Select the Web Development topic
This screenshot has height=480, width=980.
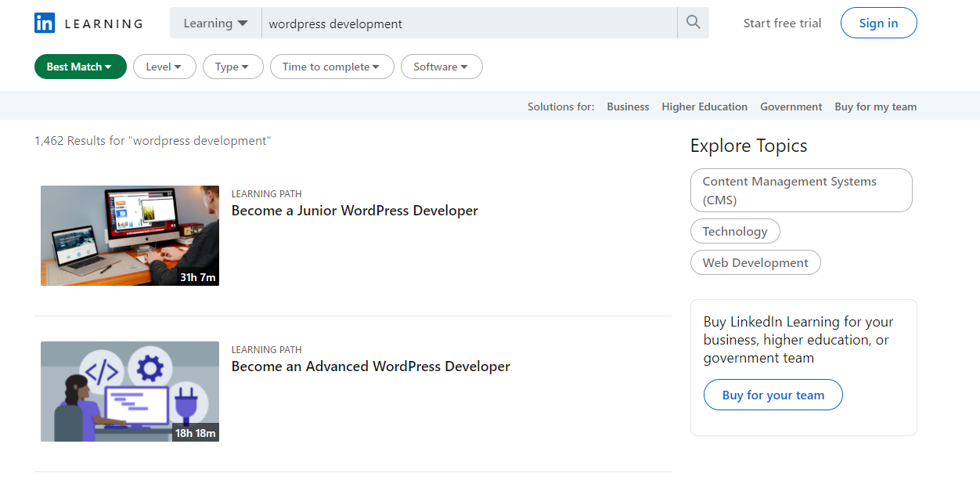[755, 262]
